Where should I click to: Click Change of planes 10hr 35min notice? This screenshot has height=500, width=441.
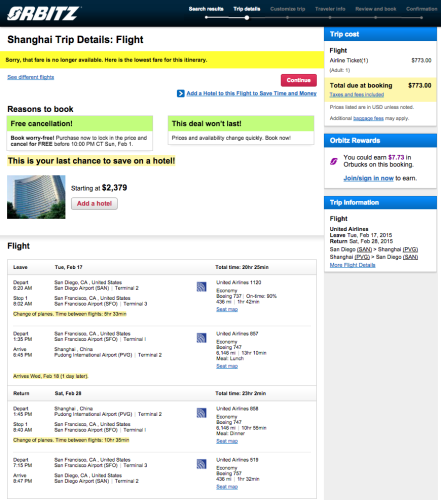coord(71,440)
